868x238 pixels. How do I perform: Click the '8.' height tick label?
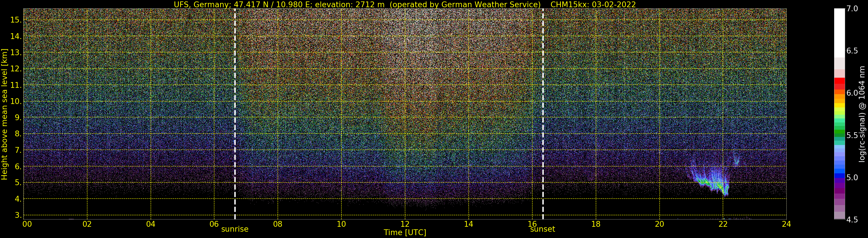(18, 134)
